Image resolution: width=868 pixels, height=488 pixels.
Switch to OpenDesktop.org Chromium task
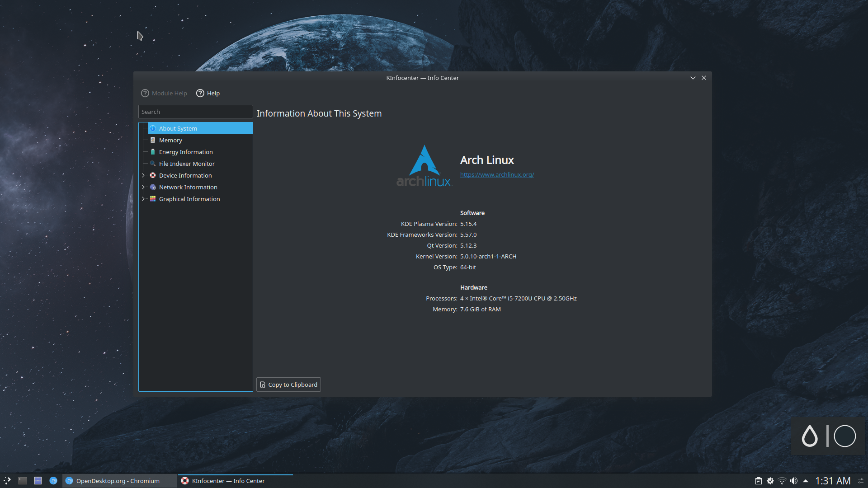(119, 481)
